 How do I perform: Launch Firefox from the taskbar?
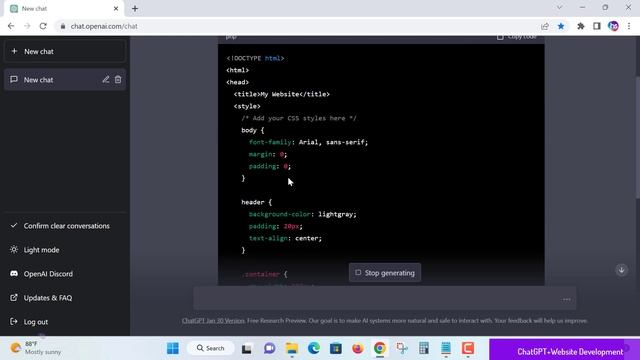coord(358,348)
